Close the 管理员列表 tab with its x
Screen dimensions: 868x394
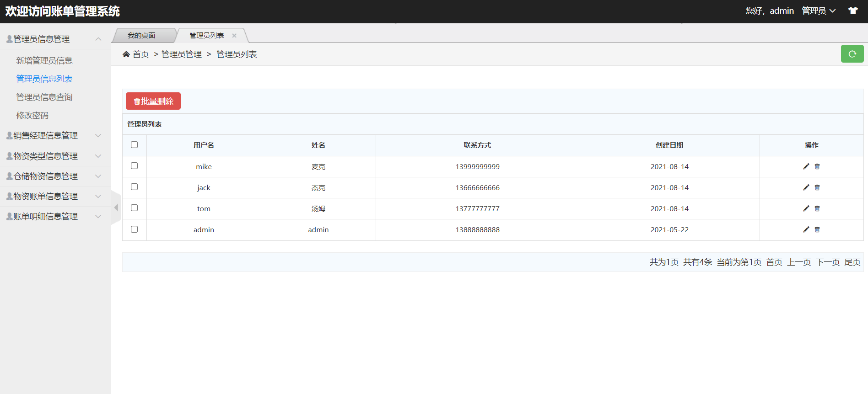234,36
